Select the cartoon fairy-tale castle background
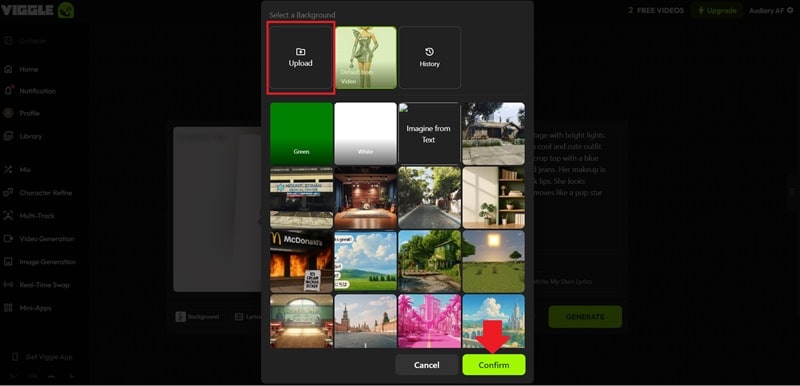800x386 pixels. pos(493,321)
